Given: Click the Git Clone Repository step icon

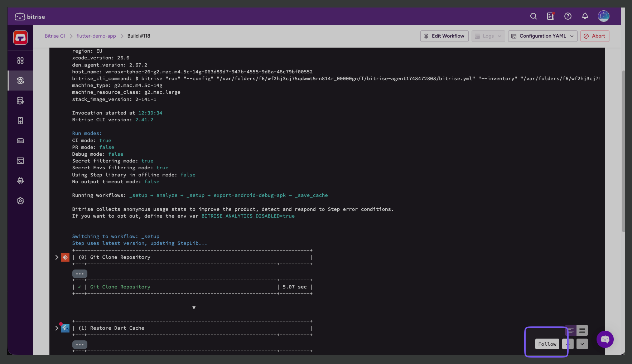Looking at the screenshot, I should (65, 257).
